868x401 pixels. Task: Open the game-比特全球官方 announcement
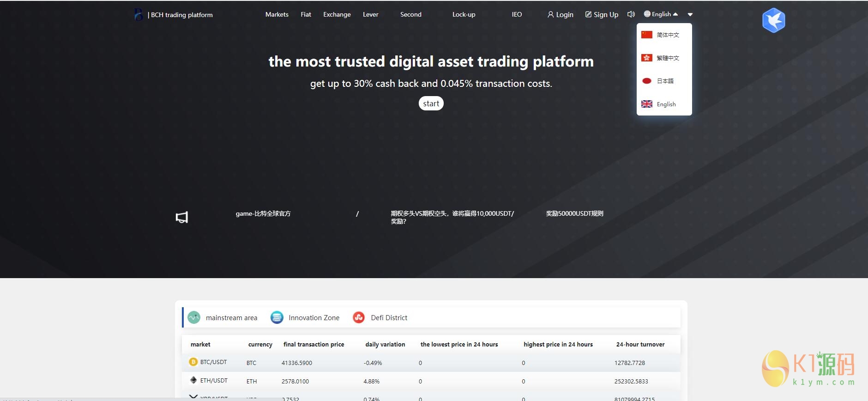263,213
